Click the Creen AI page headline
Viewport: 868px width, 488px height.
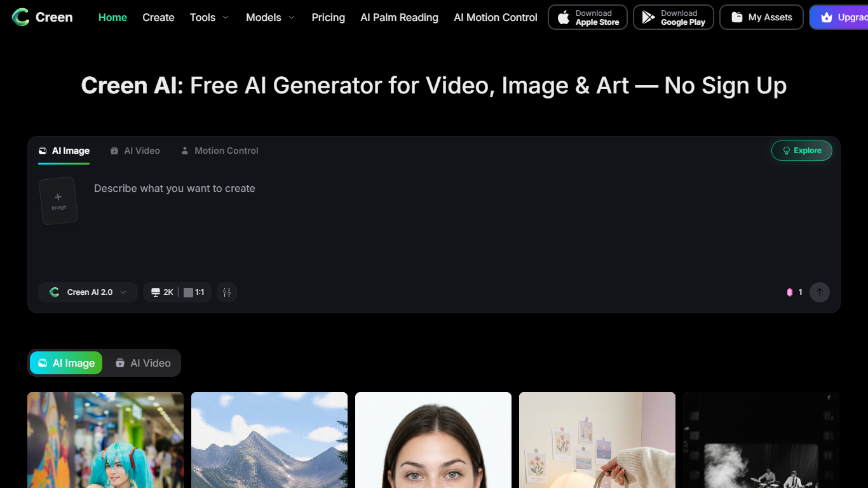434,85
